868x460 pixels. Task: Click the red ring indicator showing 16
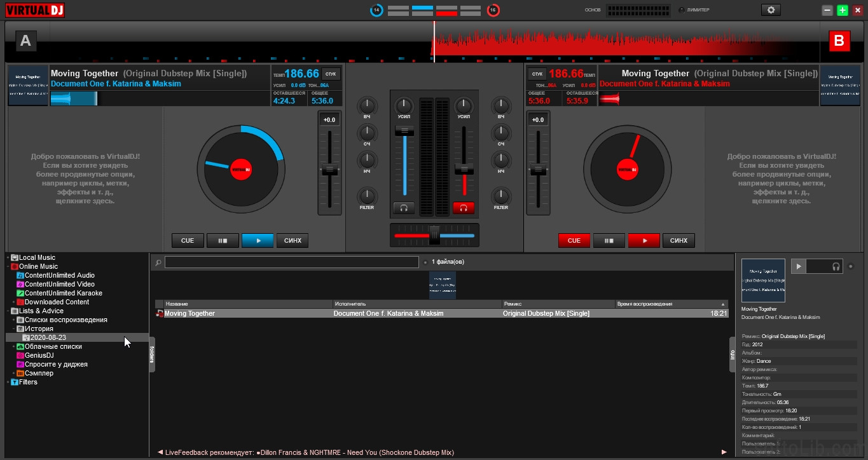493,10
